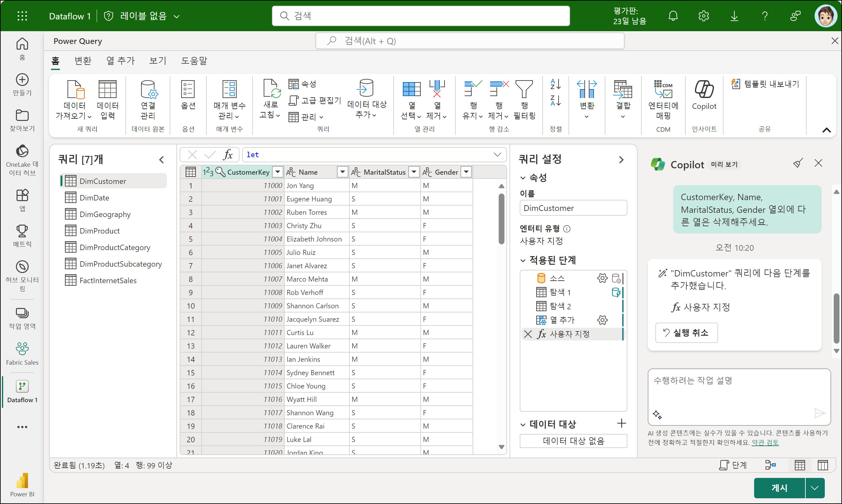This screenshot has width=842, height=504.
Task: Delete the 사용자 지정 applied step
Action: [528, 334]
